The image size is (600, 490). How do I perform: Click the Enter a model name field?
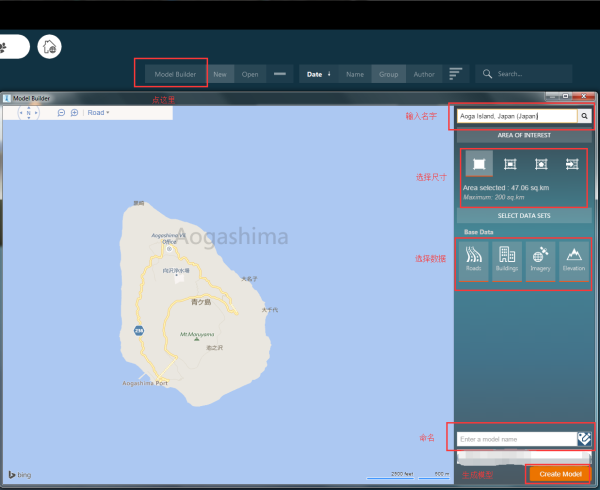tap(517, 439)
